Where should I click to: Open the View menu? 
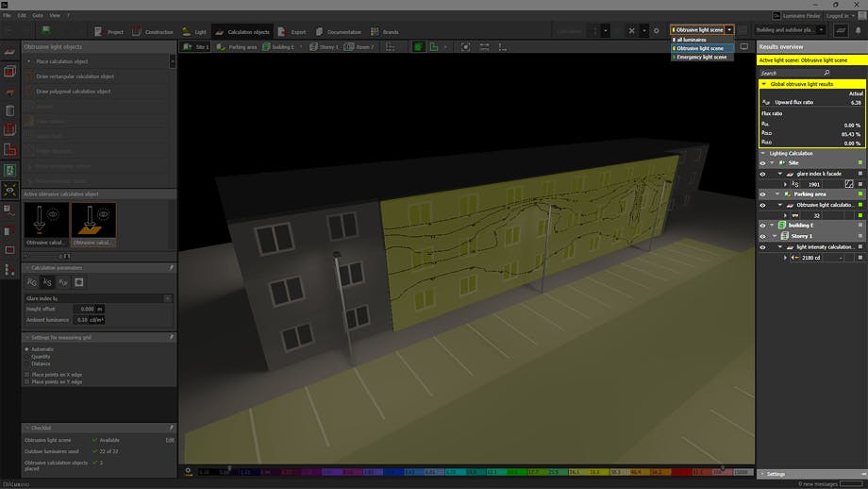click(x=55, y=15)
